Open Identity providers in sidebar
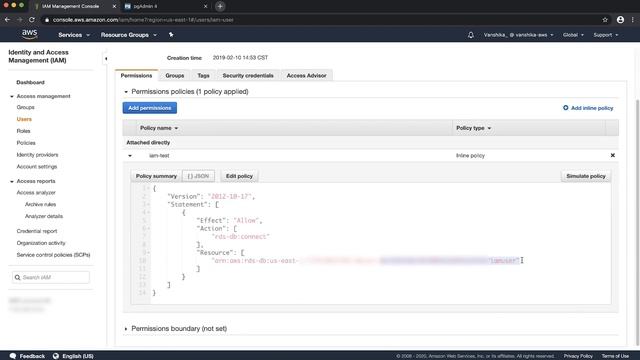Image resolution: width=640 pixels, height=360 pixels. (x=37, y=155)
